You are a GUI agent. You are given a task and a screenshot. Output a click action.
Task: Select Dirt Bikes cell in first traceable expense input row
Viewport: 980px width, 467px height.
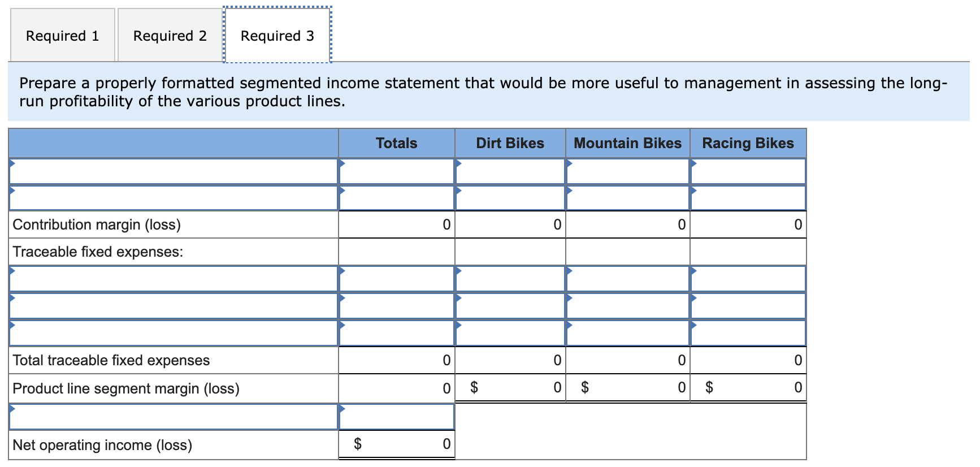pos(510,279)
